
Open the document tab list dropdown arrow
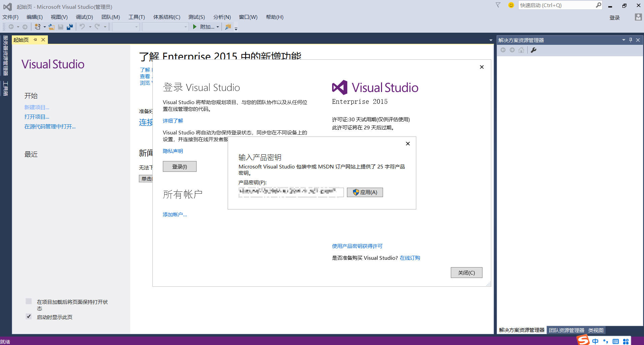coord(491,40)
